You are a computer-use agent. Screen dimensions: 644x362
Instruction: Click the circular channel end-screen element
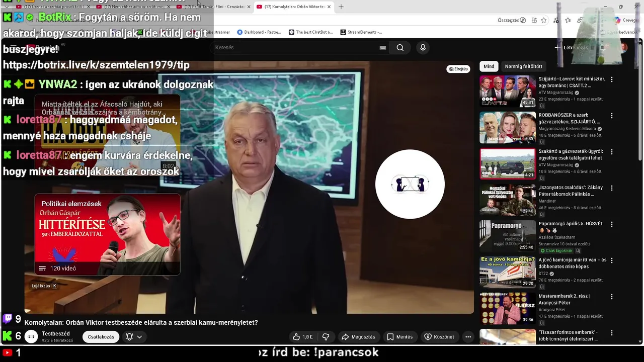[410, 184]
